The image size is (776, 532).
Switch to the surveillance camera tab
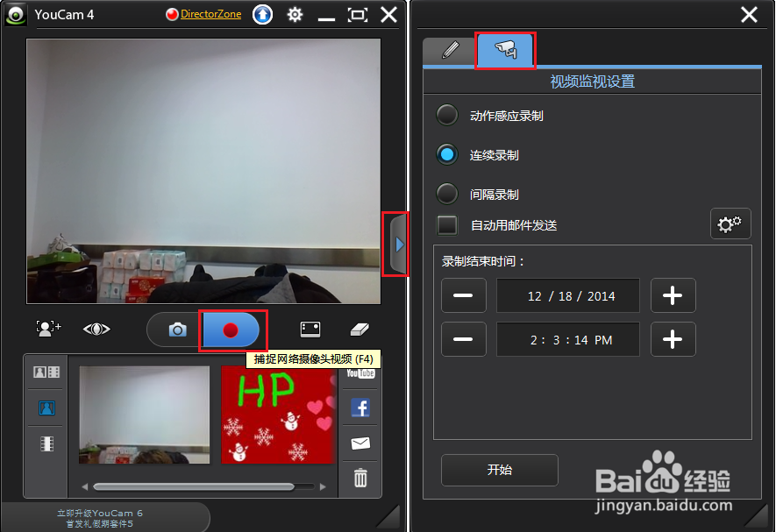pyautogui.click(x=505, y=49)
